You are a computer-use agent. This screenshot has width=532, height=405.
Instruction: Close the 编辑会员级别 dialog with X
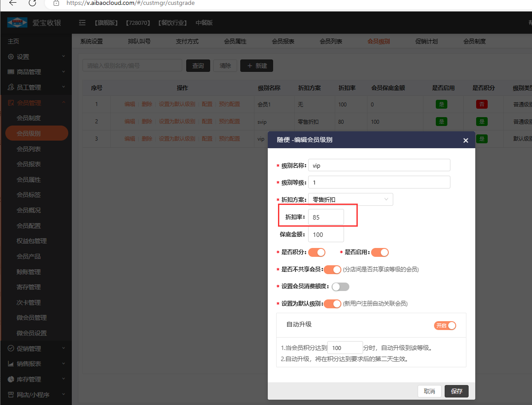465,140
